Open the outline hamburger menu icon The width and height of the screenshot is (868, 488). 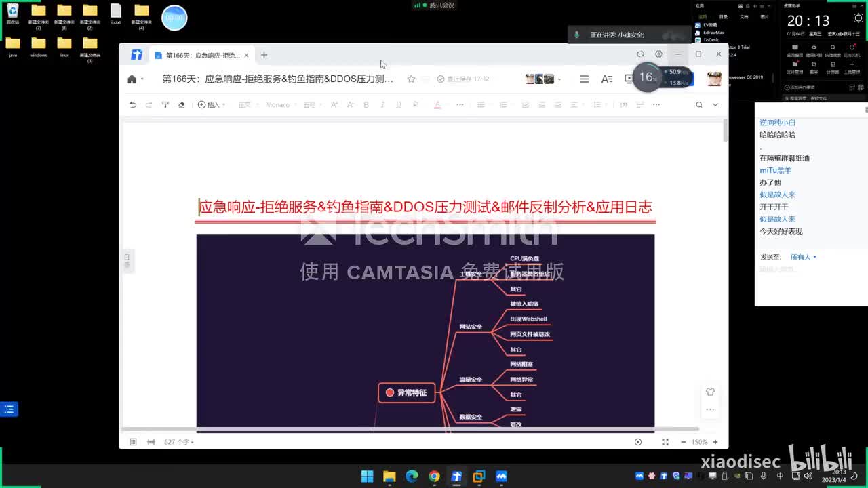(585, 79)
